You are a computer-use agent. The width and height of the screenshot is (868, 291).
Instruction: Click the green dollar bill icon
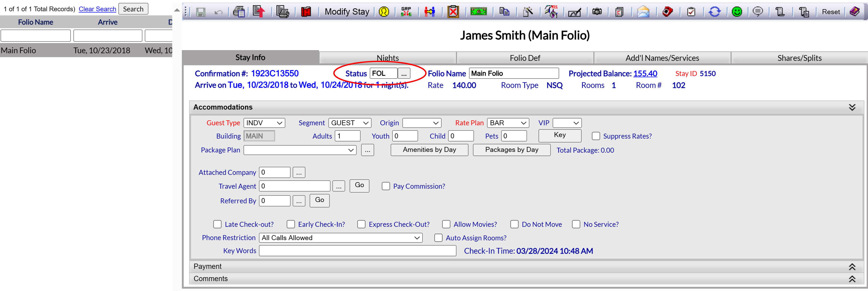coord(478,12)
